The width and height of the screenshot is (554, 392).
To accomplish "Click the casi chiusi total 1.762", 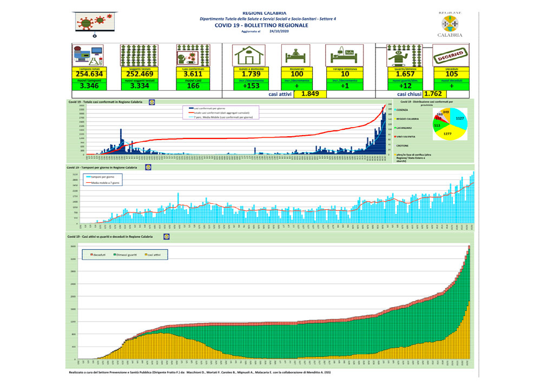I will [433, 94].
